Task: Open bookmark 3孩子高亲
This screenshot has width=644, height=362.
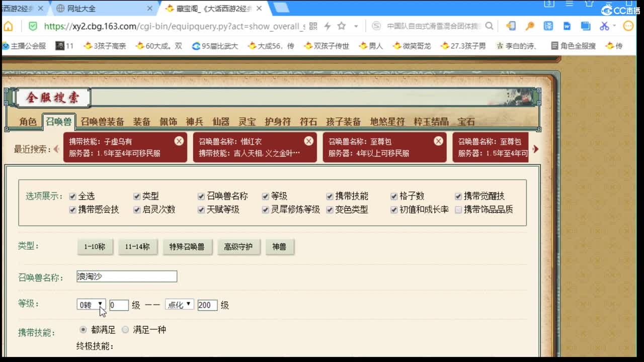Action: tap(105, 46)
